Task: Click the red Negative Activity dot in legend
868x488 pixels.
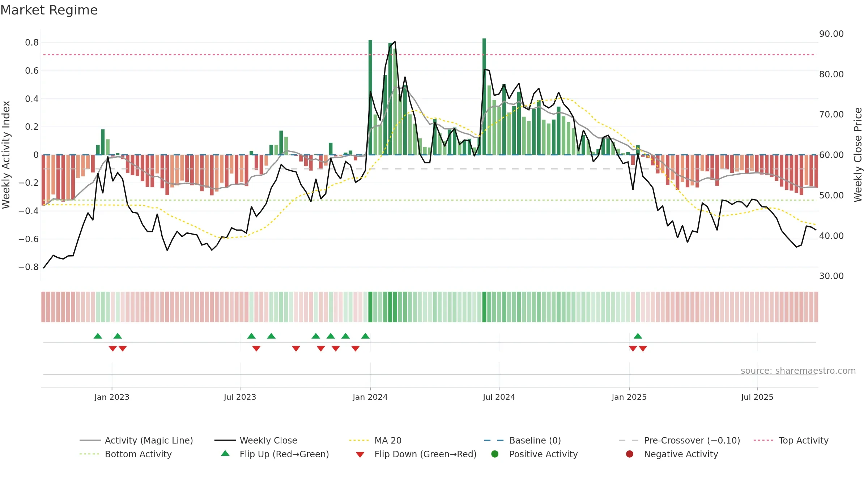Action: pos(630,454)
